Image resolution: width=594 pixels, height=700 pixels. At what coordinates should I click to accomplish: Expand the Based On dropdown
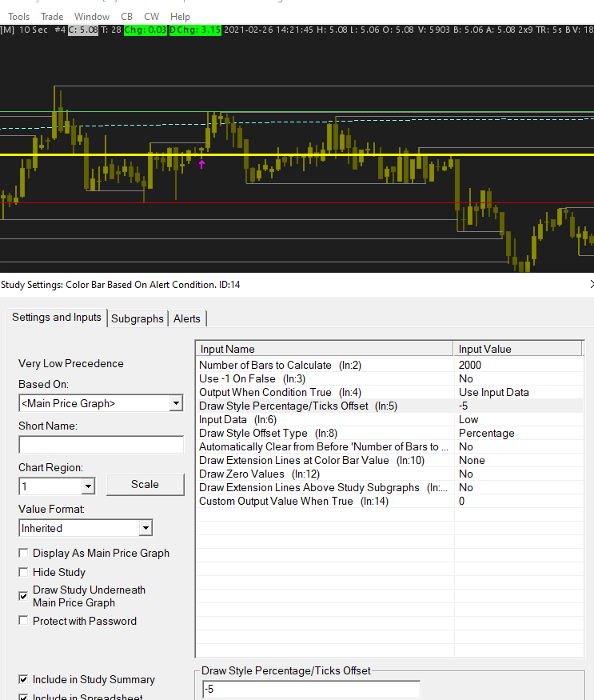pyautogui.click(x=176, y=403)
